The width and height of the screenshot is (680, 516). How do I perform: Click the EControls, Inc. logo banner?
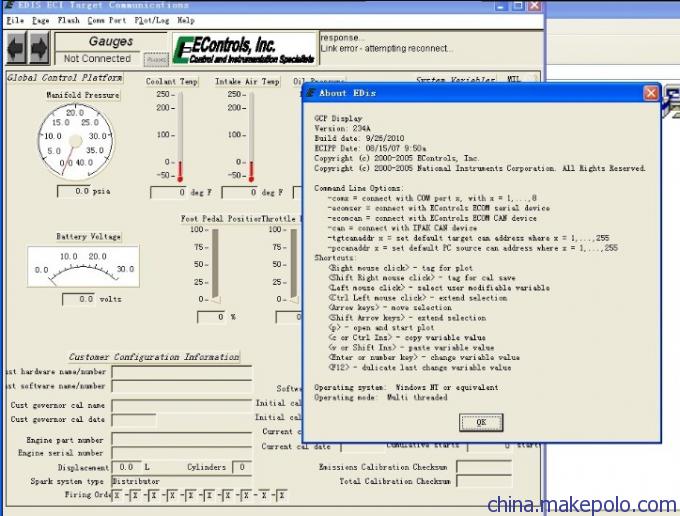tap(245, 49)
